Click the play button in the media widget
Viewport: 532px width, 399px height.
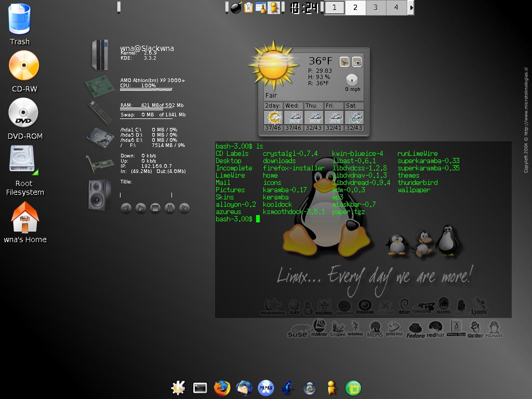pos(141,208)
